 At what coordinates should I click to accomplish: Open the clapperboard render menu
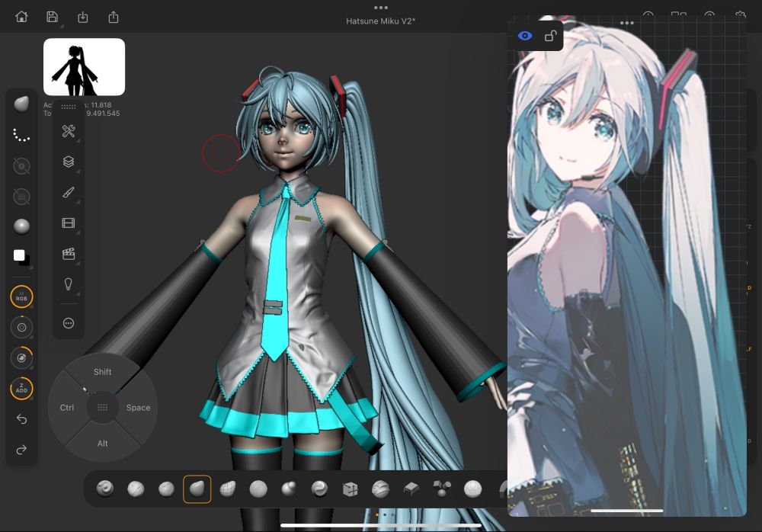(x=69, y=254)
